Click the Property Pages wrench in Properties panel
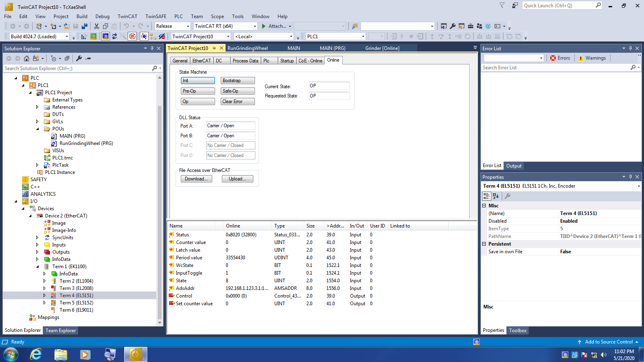 pyautogui.click(x=507, y=196)
